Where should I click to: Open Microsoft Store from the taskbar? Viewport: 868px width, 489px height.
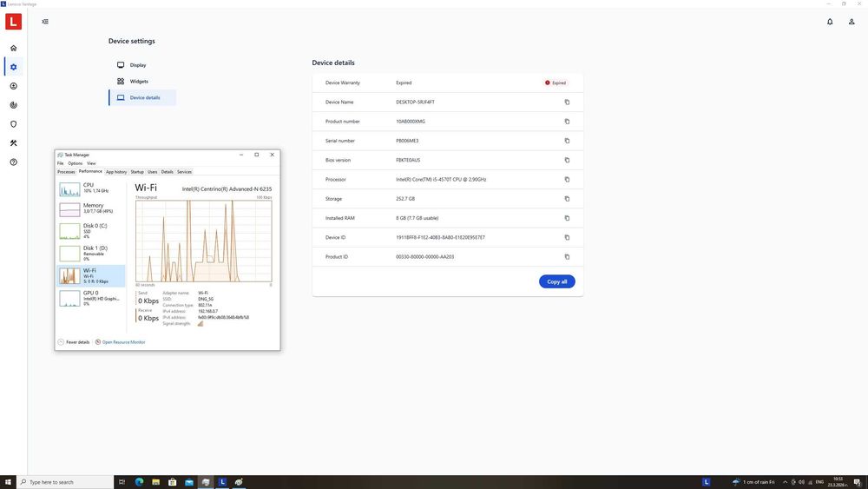(172, 482)
